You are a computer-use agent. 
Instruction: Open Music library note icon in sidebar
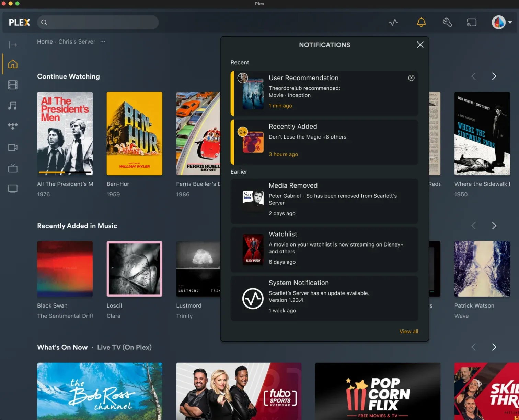coord(13,106)
